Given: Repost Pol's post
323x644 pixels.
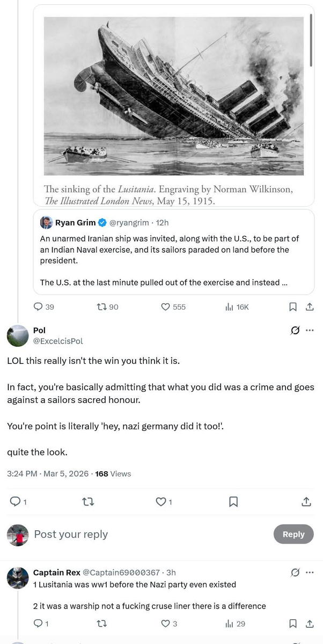Looking at the screenshot, I should tap(86, 502).
